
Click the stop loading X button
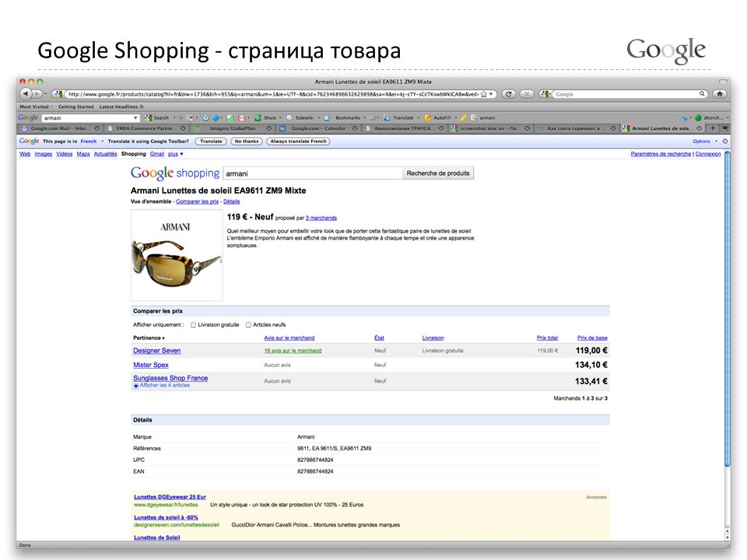527,94
